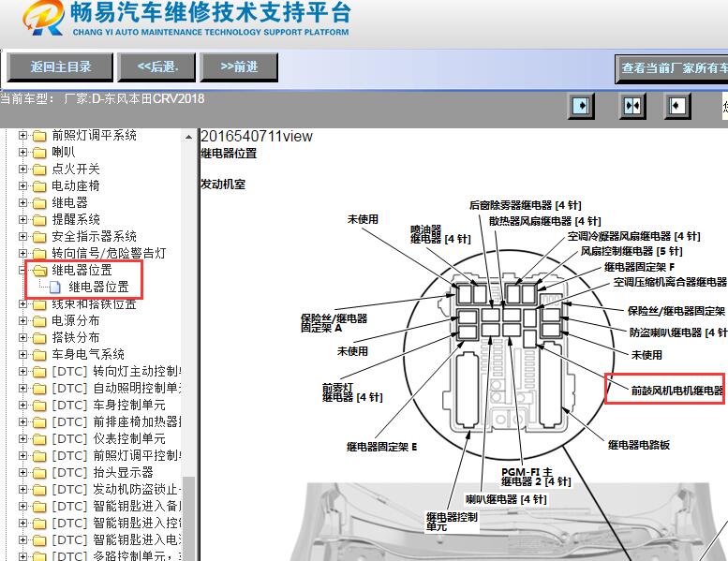Click the 继电器控制单元 label
728x561 pixels.
(452, 522)
